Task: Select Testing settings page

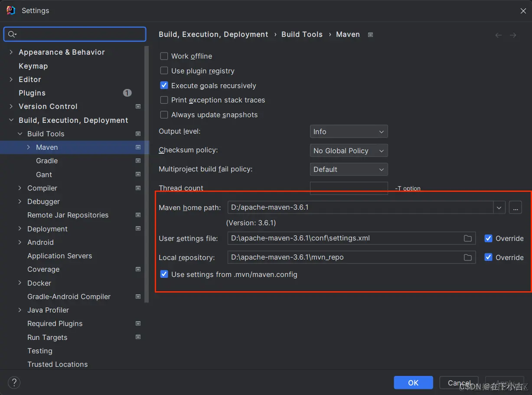Action: (x=40, y=351)
